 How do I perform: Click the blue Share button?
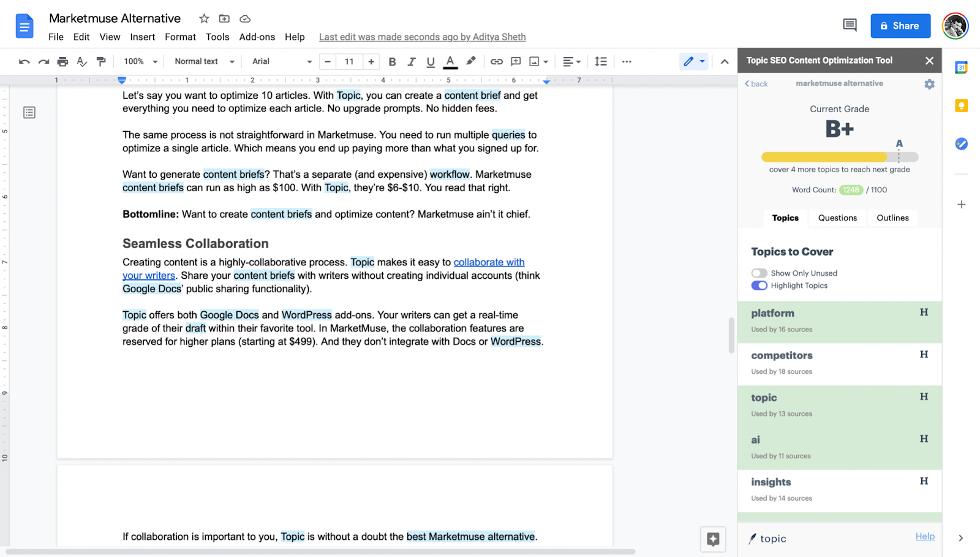pyautogui.click(x=900, y=26)
